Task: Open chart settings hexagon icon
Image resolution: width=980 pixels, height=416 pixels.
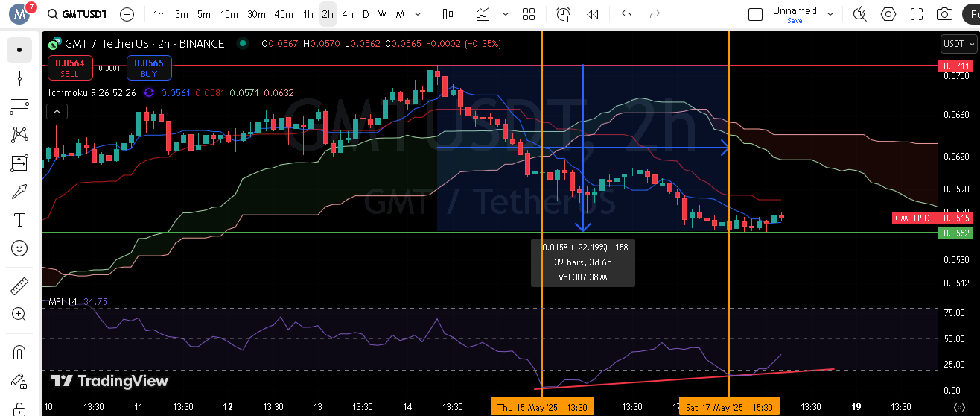Action: coord(888,14)
